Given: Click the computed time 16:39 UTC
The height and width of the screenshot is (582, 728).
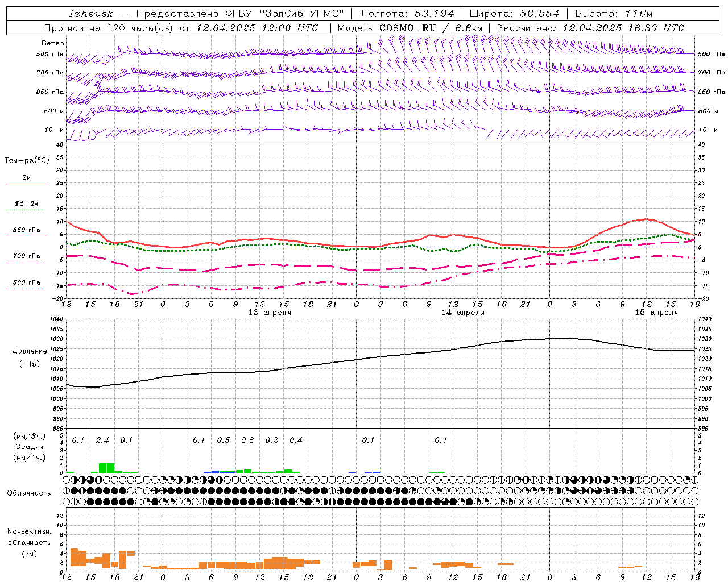Looking at the screenshot, I should tap(655, 28).
